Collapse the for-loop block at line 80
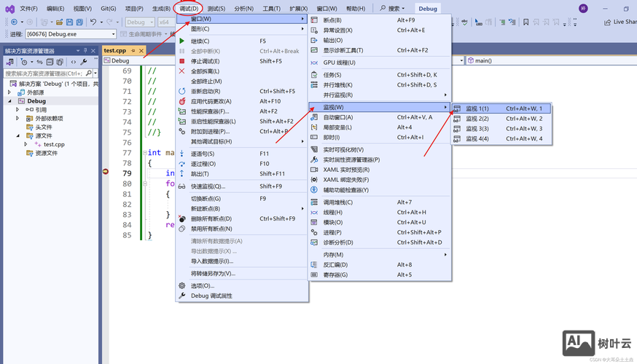The height and width of the screenshot is (364, 637). pyautogui.click(x=144, y=183)
